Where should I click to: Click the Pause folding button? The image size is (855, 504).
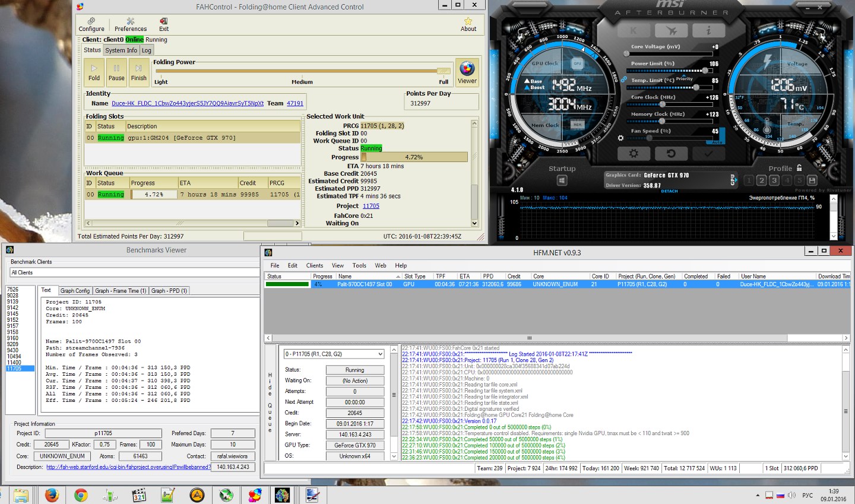tap(116, 72)
